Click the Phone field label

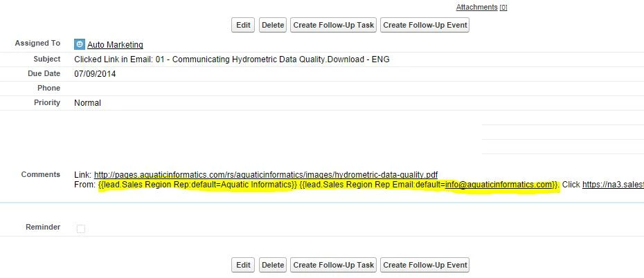(49, 88)
